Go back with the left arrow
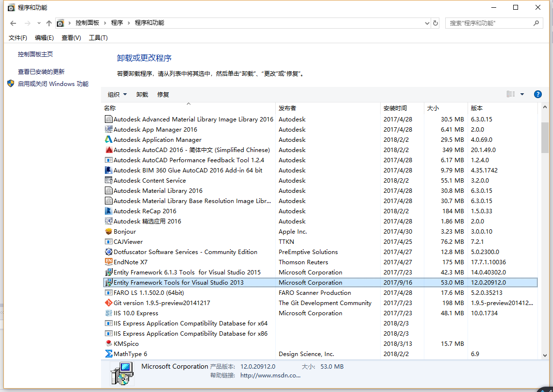553x392 pixels. 14,23
